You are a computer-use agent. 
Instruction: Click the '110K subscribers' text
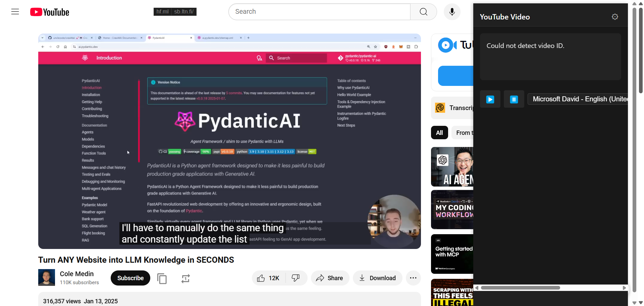tap(79, 283)
